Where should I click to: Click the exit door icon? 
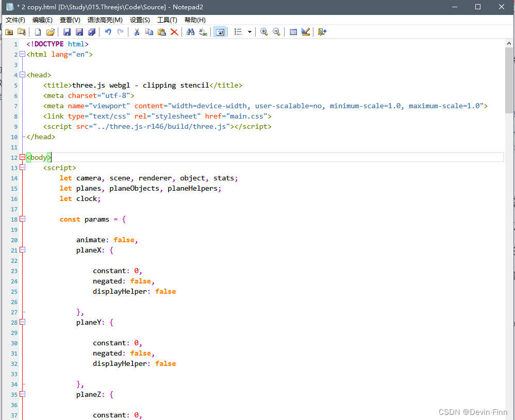click(x=322, y=32)
